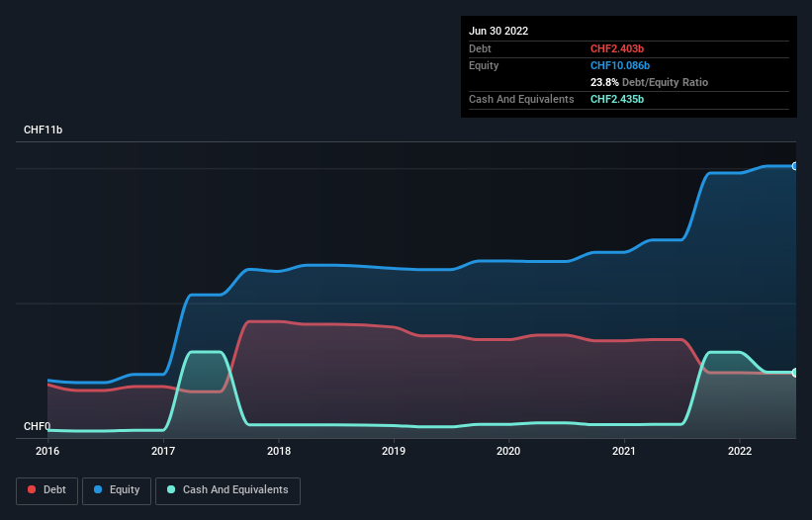Toggle the Equity legend button

(117, 490)
